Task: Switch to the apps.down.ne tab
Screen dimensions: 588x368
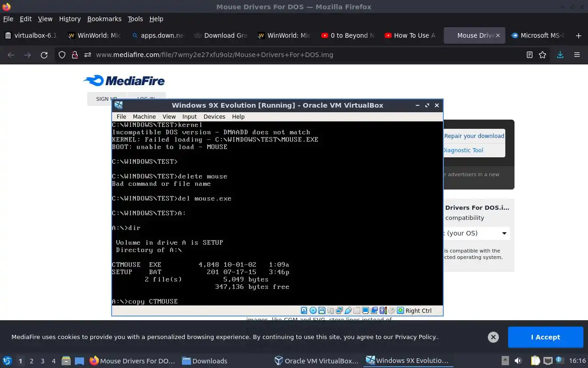Action: click(x=158, y=35)
